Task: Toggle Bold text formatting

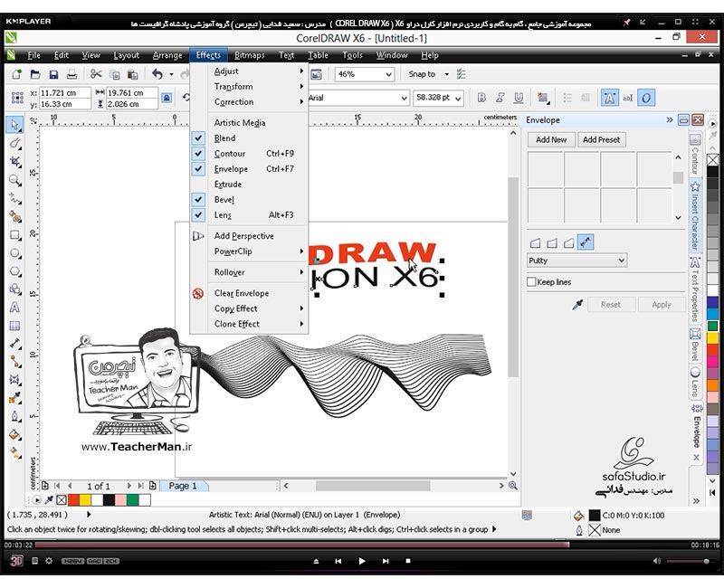Action: (x=481, y=98)
